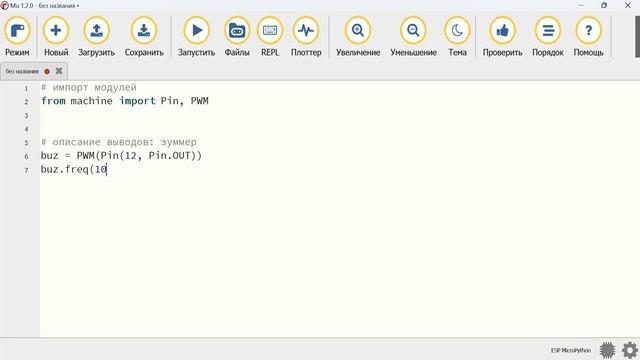Open Помощь help
Image resolution: width=640 pixels, height=360 pixels.
588,37
